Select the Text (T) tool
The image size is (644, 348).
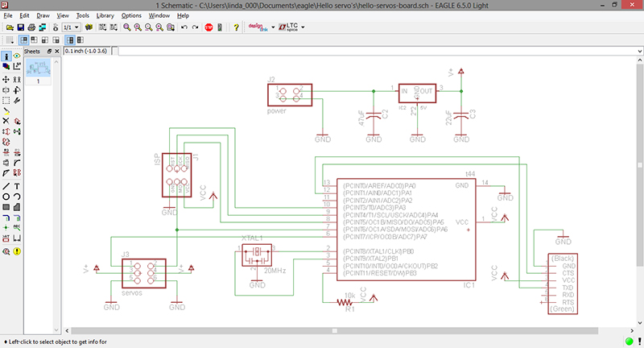(17, 187)
